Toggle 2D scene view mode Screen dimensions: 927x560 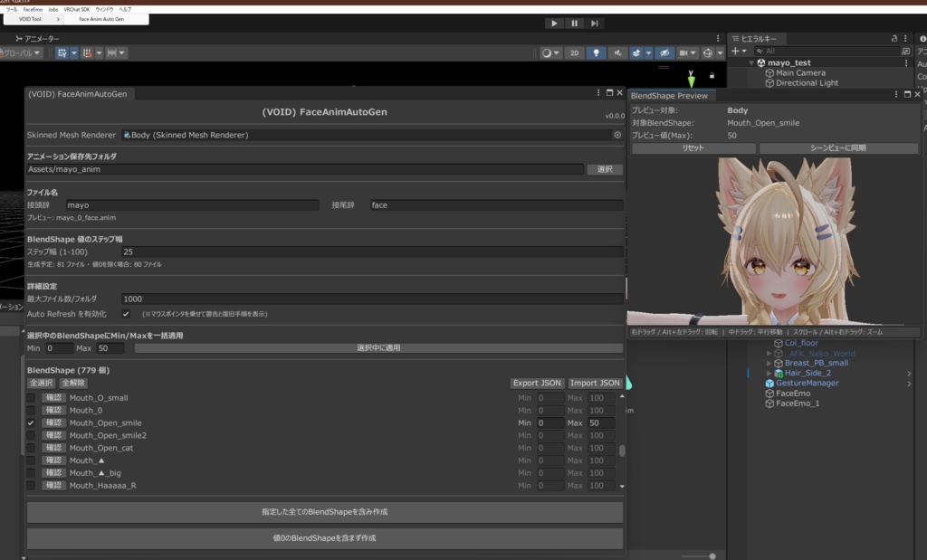pos(574,52)
